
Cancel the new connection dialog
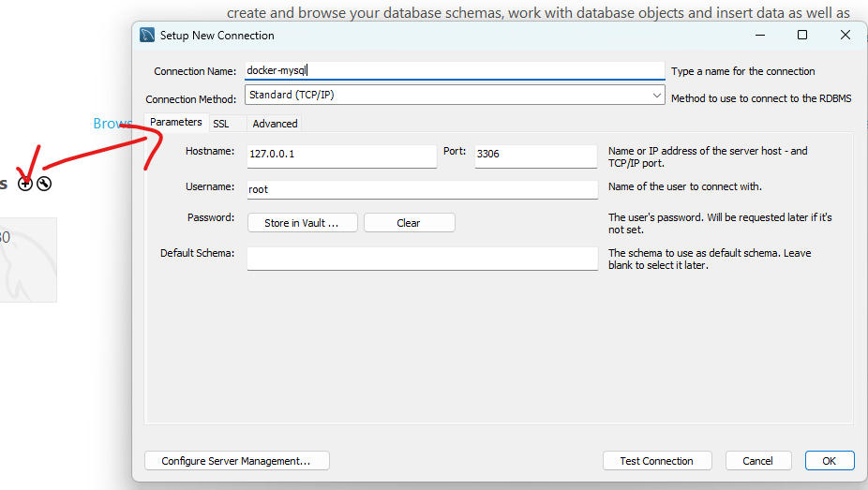coord(757,461)
